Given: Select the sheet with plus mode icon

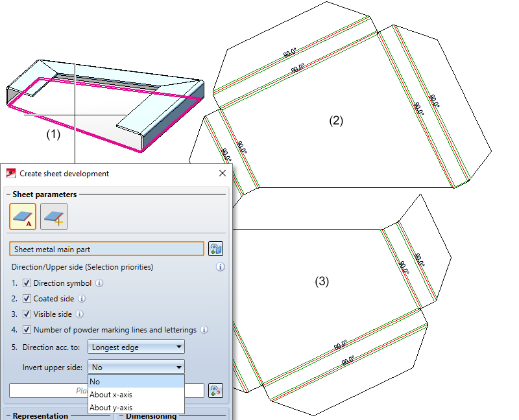Looking at the screenshot, I should point(54,216).
